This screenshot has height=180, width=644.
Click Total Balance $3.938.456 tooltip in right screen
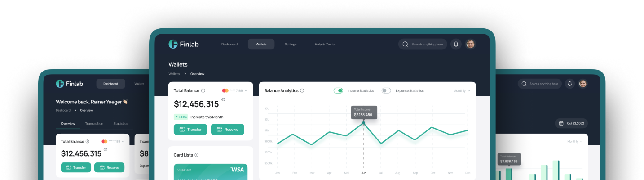pos(509,159)
